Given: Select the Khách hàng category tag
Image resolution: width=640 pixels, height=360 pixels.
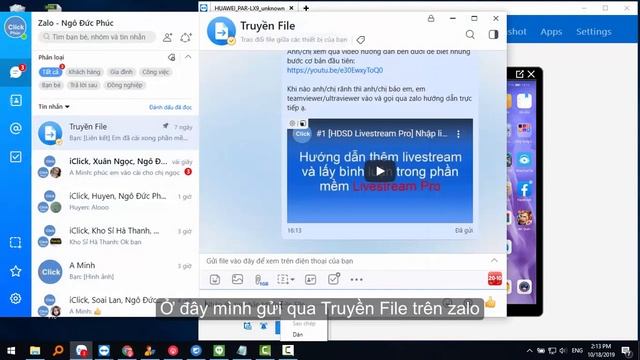Looking at the screenshot, I should point(84,72).
